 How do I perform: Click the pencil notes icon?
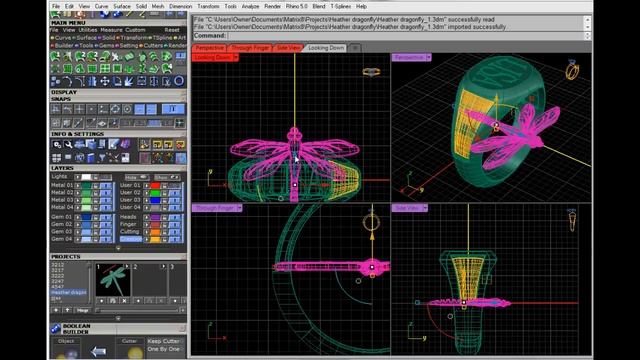[x=113, y=144]
